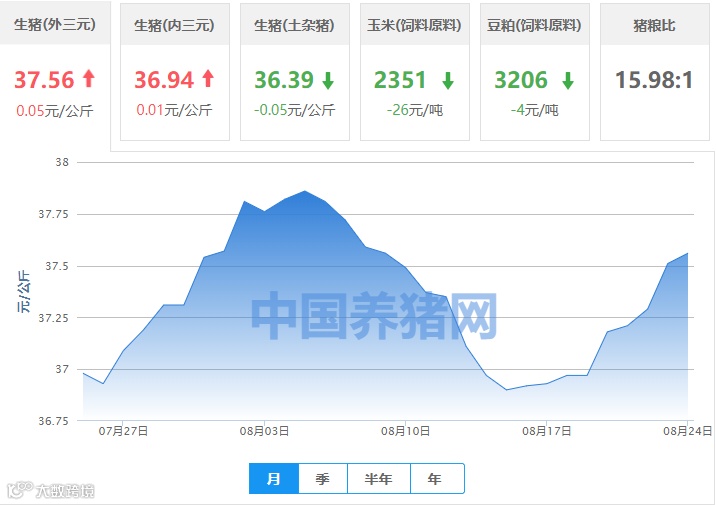Click the 3206 soybean meal price
The width and height of the screenshot is (716, 505).
(521, 80)
